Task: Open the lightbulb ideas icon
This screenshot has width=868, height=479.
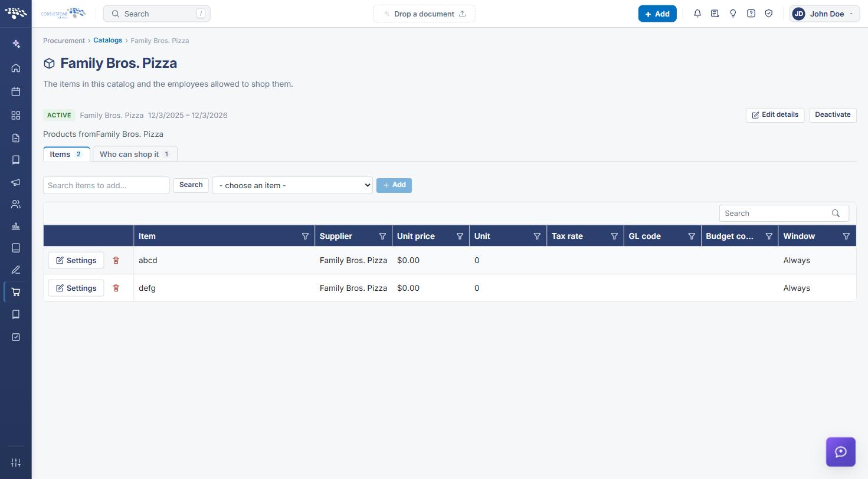Action: pyautogui.click(x=733, y=14)
